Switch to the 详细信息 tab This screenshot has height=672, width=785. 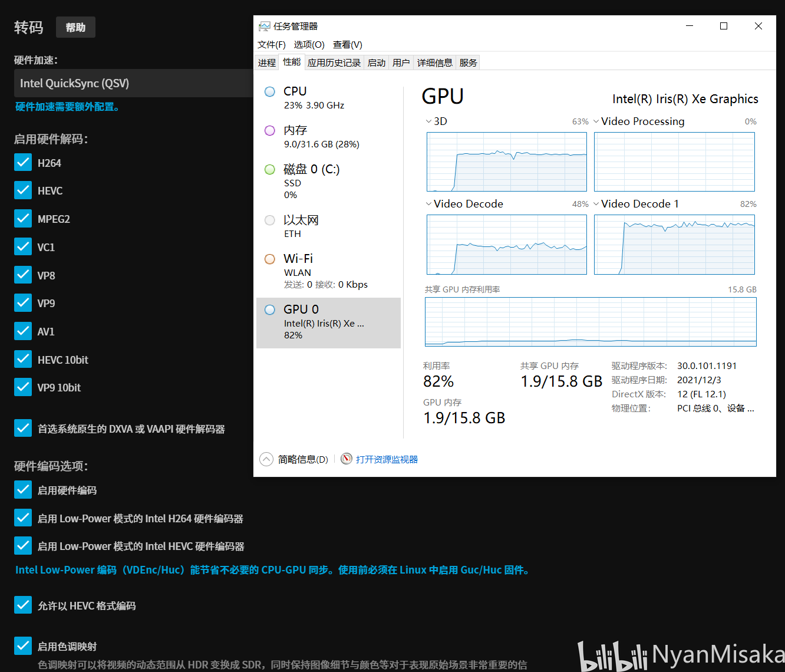(435, 62)
